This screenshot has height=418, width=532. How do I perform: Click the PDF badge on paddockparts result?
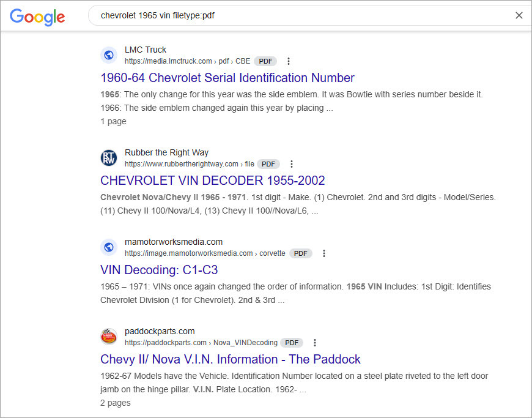[292, 343]
